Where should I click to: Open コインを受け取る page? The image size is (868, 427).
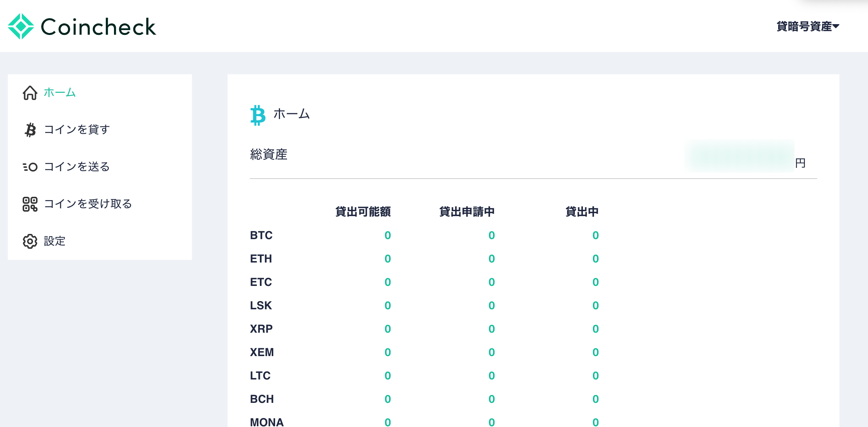(x=88, y=204)
